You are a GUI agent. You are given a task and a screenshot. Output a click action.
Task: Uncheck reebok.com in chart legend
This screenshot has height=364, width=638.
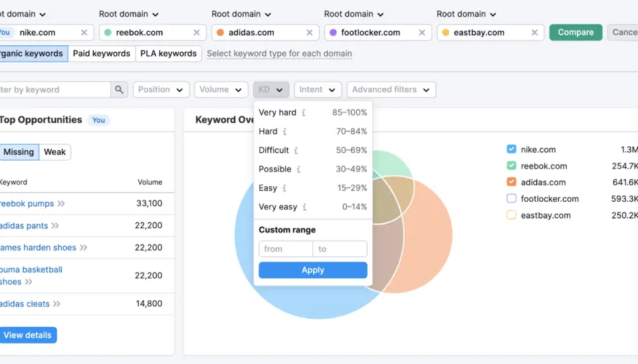click(512, 165)
